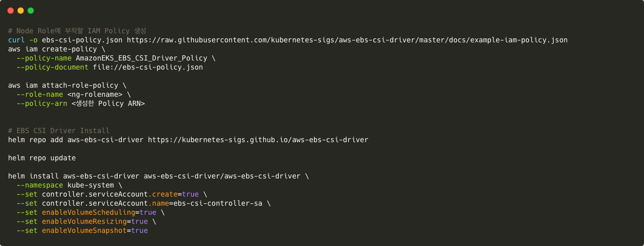Click enableVolumeSnapshot setting text
The height and width of the screenshot is (246, 644).
point(84,230)
